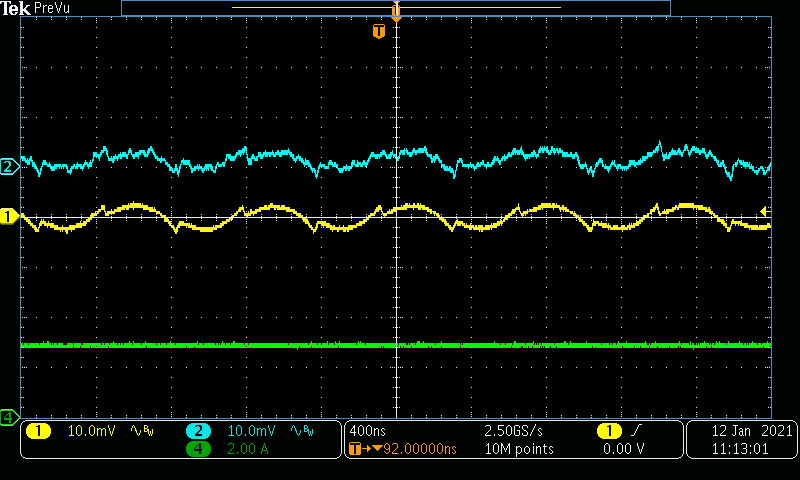Click the waveform record overview bar at top
The image size is (800, 480).
pos(395,8)
